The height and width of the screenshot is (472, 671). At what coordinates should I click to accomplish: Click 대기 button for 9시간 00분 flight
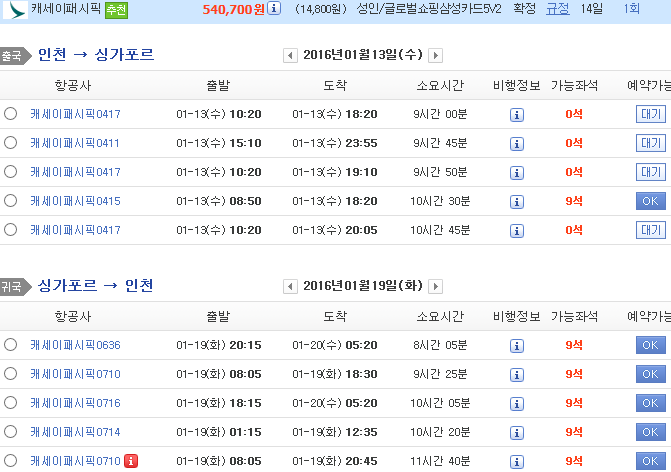coord(650,114)
